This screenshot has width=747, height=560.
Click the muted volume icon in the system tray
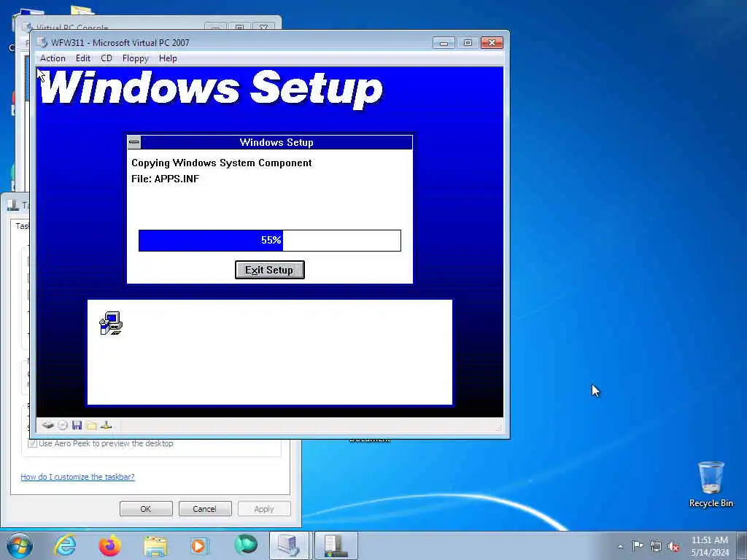coord(673,546)
